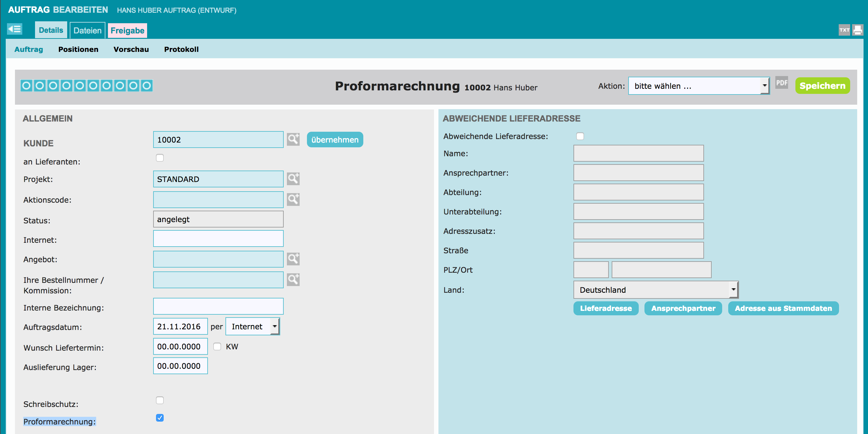Viewport: 868px width, 434px height.
Task: Open customer search next to Kunde field
Action: coord(293,139)
